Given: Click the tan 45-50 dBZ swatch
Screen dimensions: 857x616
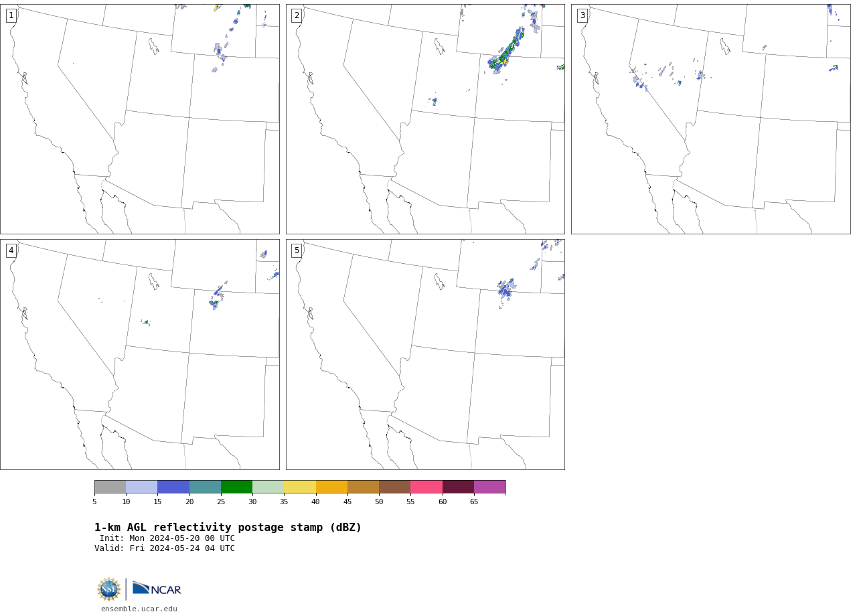Looking at the screenshot, I should 363,487.
